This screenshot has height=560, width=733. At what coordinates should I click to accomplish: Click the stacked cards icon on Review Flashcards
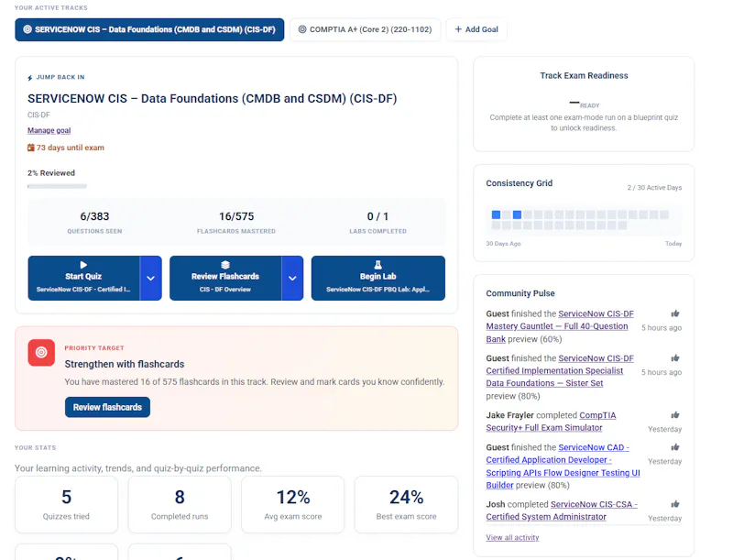224,265
